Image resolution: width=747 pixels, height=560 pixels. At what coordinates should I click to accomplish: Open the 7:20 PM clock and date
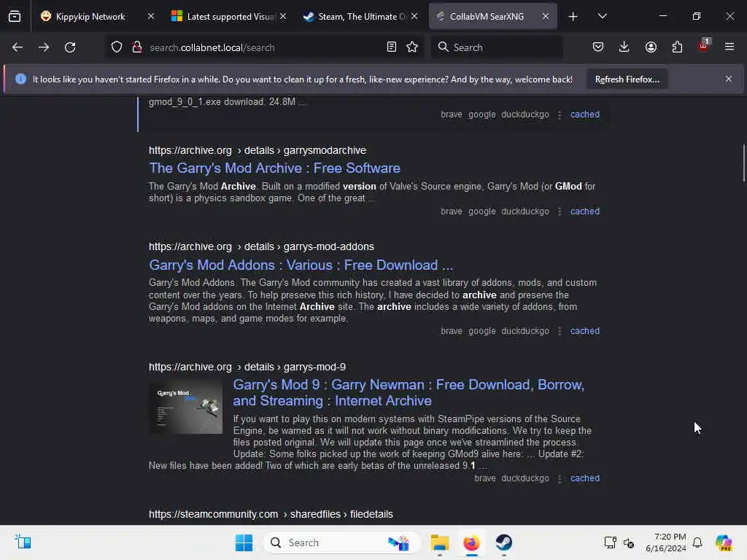point(666,542)
